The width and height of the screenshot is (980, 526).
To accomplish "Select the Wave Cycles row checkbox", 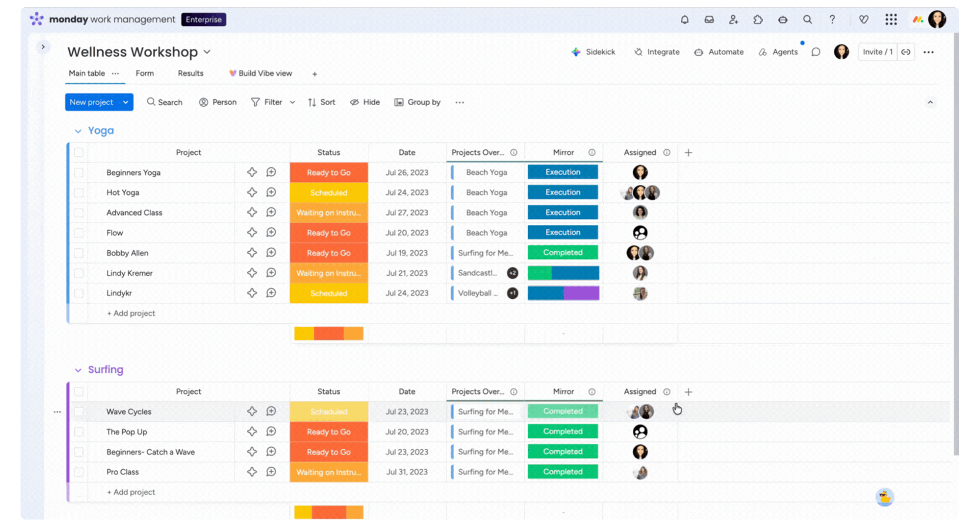I will [x=79, y=412].
